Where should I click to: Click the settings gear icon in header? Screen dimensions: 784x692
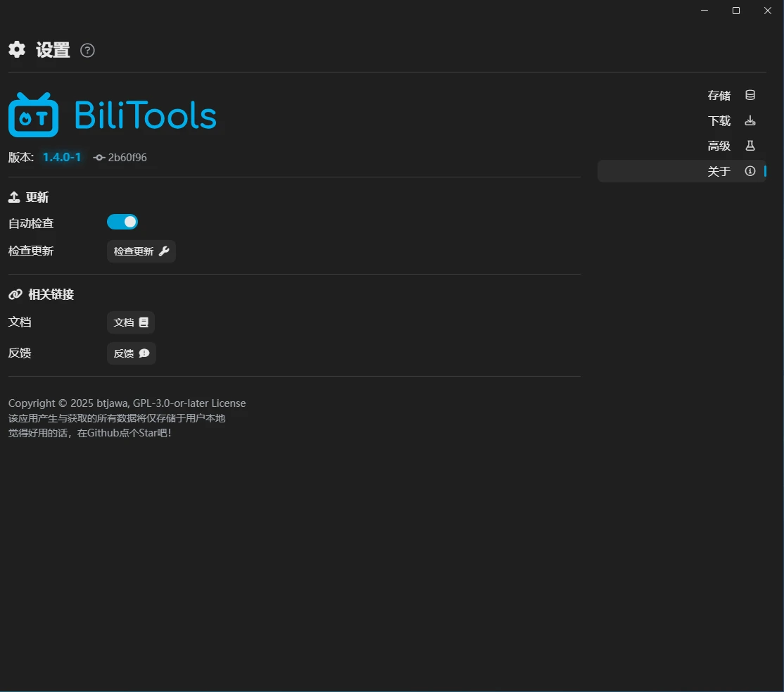pyautogui.click(x=17, y=49)
